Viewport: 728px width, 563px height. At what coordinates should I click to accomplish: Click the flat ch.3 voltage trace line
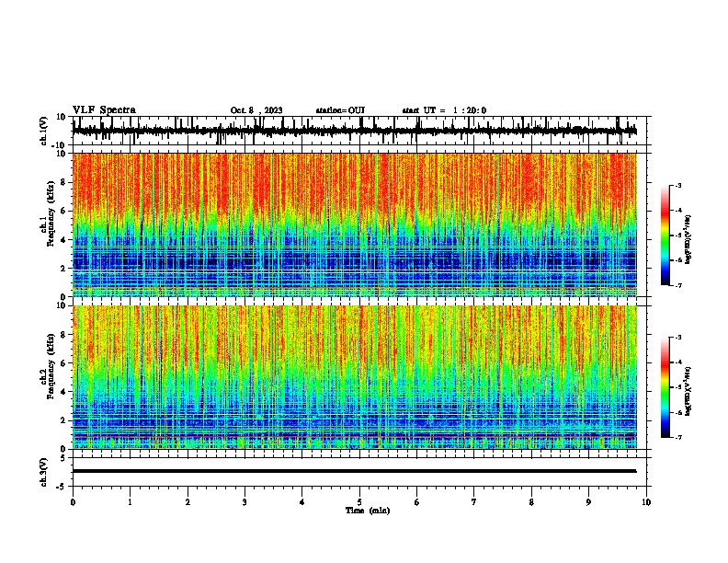tap(355, 471)
